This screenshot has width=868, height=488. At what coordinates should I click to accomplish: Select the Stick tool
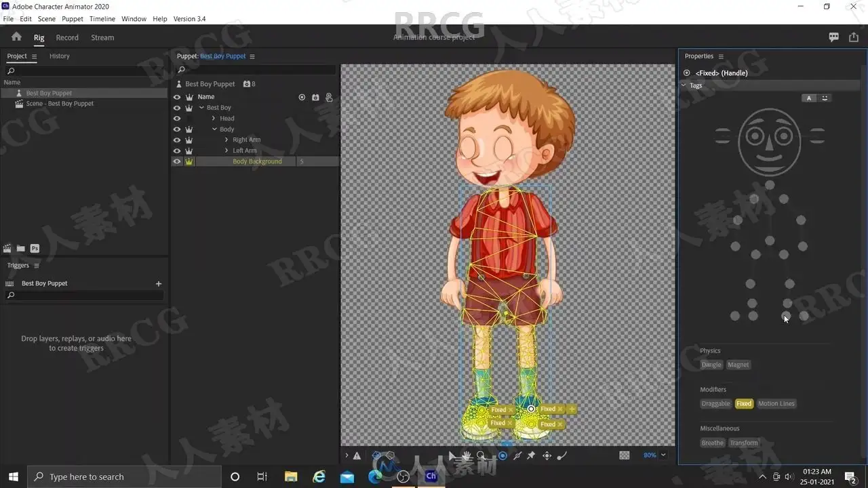[x=517, y=455]
